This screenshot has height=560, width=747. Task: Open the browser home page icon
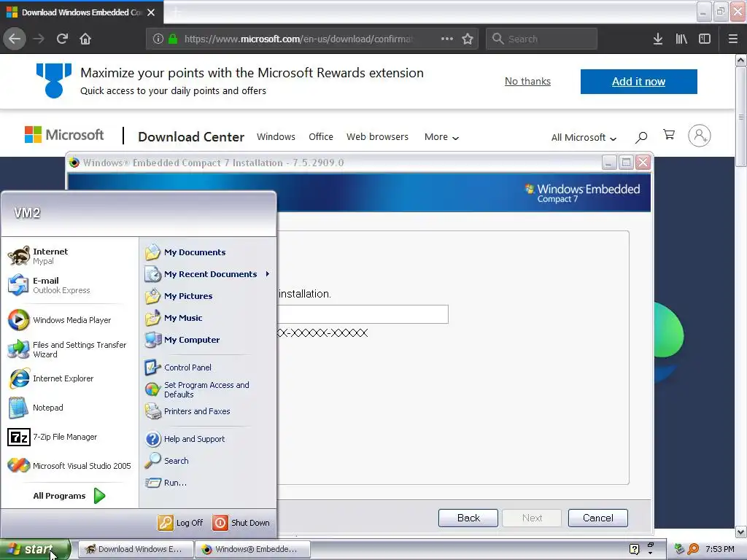click(x=85, y=39)
